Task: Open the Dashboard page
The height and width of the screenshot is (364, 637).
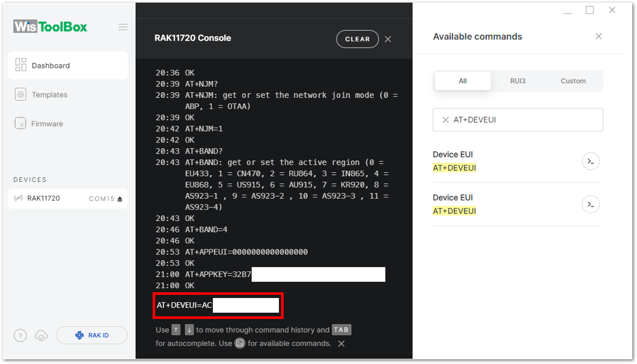Action: (68, 65)
